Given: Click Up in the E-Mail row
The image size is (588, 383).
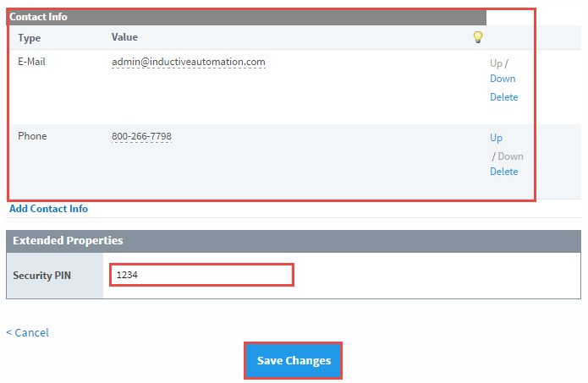Looking at the screenshot, I should click(x=496, y=63).
